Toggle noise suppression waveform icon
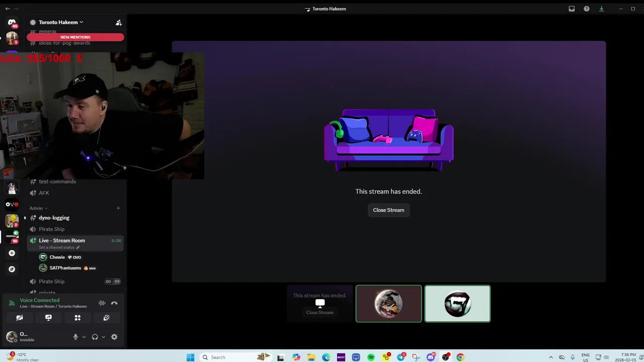The width and height of the screenshot is (644, 362). click(102, 303)
